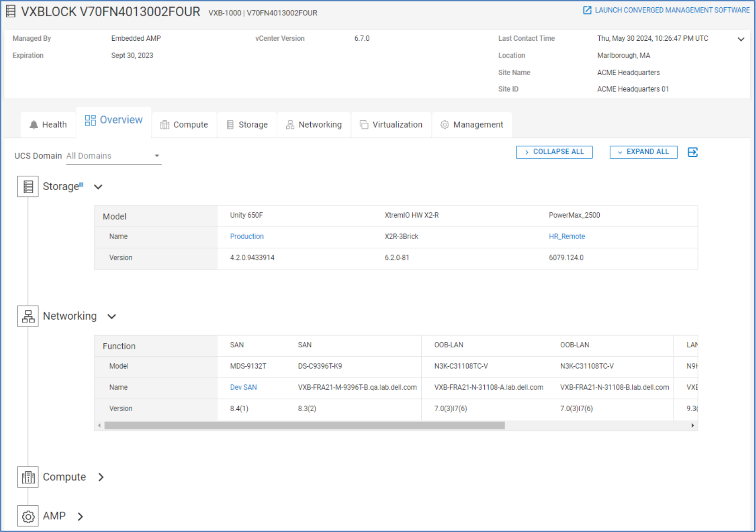Click the Expand All button
Image resolution: width=756 pixels, height=532 pixels.
(643, 152)
